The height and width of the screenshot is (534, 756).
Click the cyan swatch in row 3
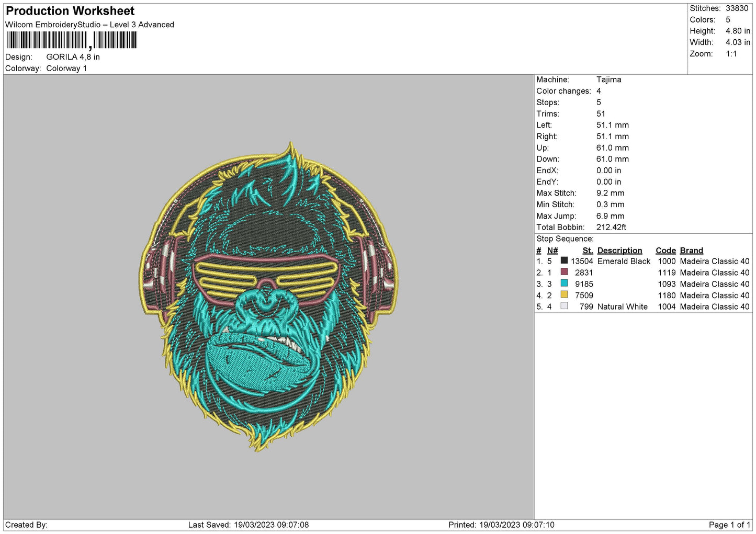(564, 283)
